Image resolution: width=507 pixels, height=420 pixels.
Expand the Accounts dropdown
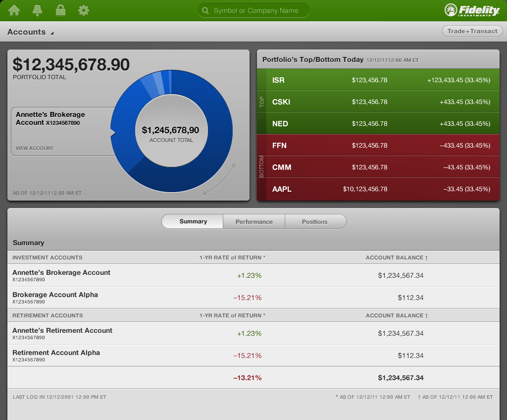pyautogui.click(x=30, y=32)
